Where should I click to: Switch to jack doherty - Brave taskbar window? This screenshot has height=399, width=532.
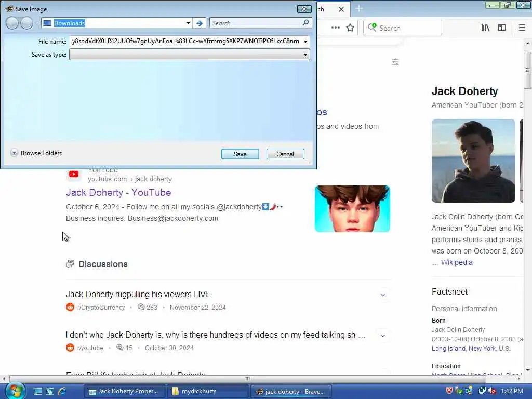click(291, 391)
